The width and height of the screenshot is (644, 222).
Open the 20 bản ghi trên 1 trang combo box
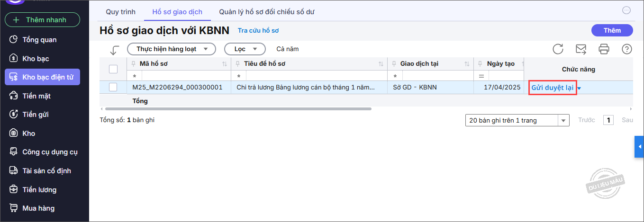click(517, 120)
